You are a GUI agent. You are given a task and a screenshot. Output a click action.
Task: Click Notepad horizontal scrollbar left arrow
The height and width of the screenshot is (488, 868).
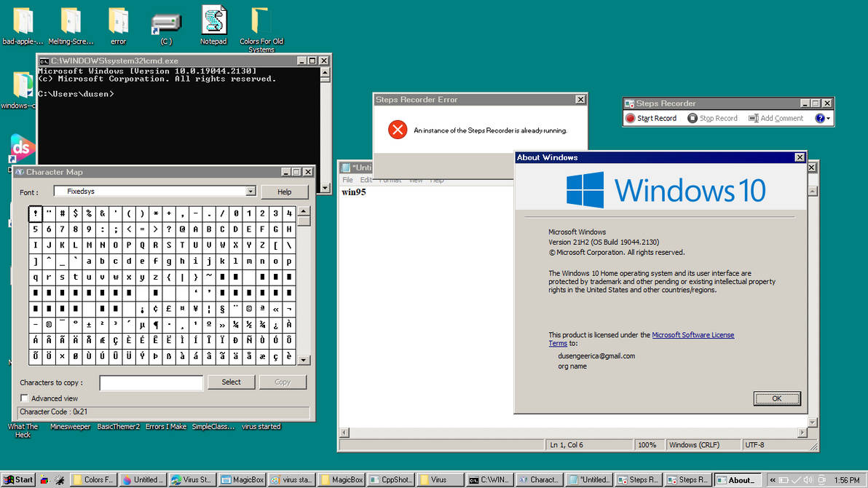[344, 432]
